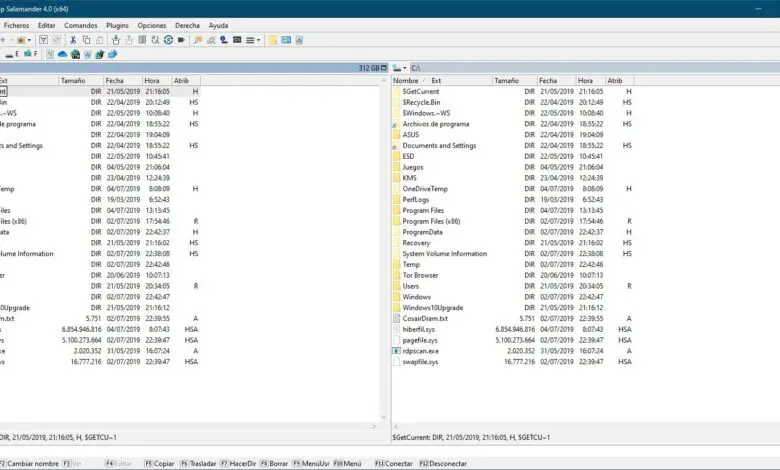Click F11 Conectar button

click(x=393, y=464)
